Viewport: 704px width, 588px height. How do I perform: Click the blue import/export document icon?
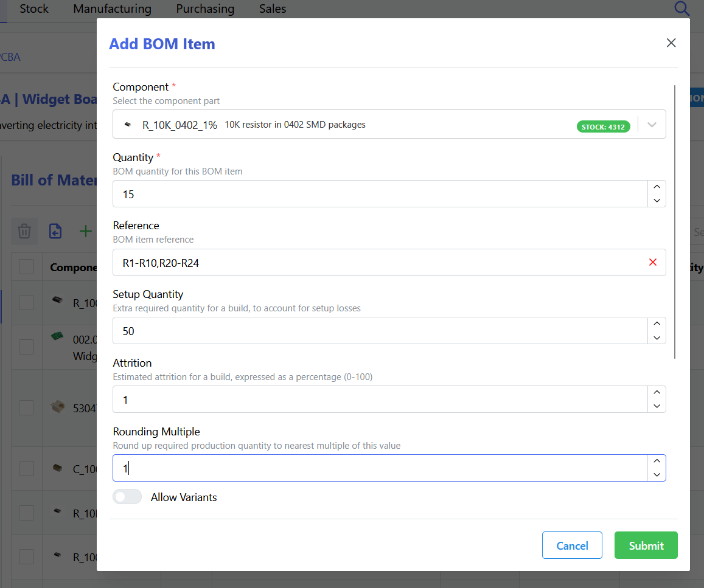tap(55, 231)
